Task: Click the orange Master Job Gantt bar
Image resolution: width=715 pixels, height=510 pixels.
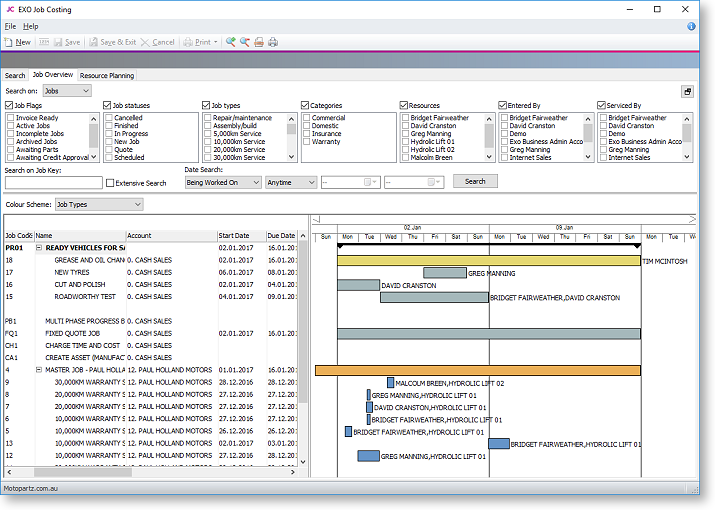Action: 477,370
